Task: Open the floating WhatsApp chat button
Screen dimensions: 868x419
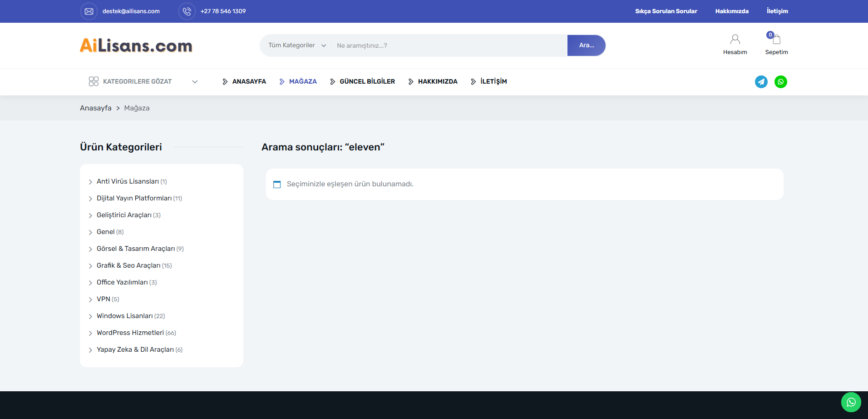Action: [x=851, y=402]
